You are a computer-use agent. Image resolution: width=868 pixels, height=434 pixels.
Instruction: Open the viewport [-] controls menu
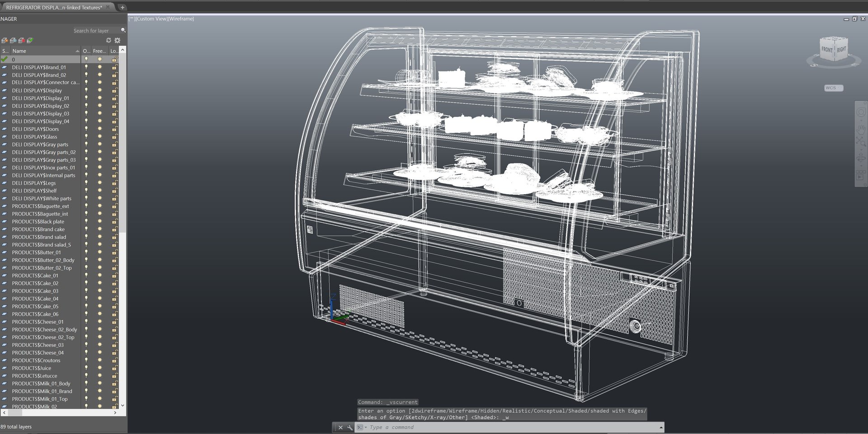pos(132,19)
